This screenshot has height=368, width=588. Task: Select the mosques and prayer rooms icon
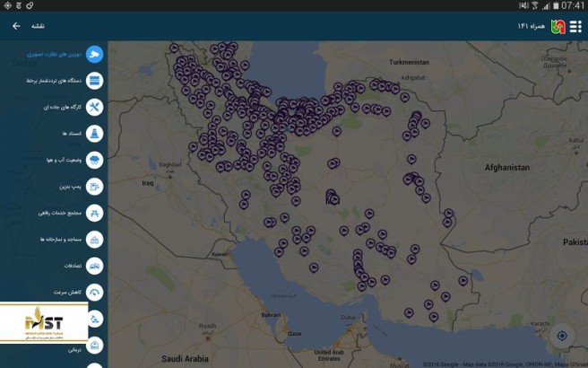point(94,240)
